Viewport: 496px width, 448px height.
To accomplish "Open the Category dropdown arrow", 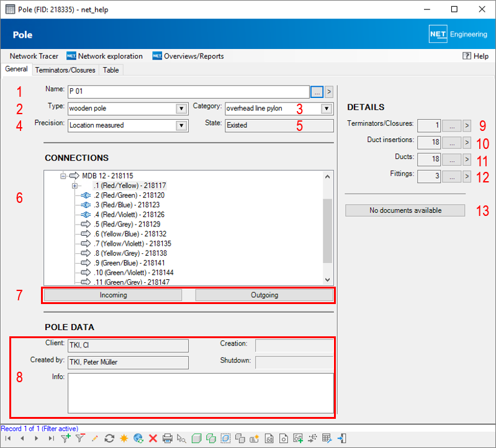I will coord(326,109).
